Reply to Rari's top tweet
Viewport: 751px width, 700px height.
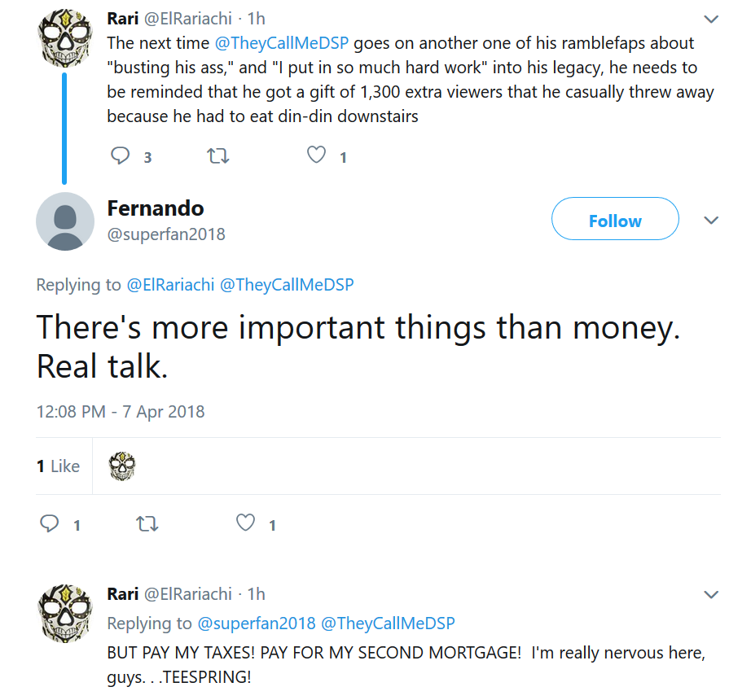pos(120,155)
